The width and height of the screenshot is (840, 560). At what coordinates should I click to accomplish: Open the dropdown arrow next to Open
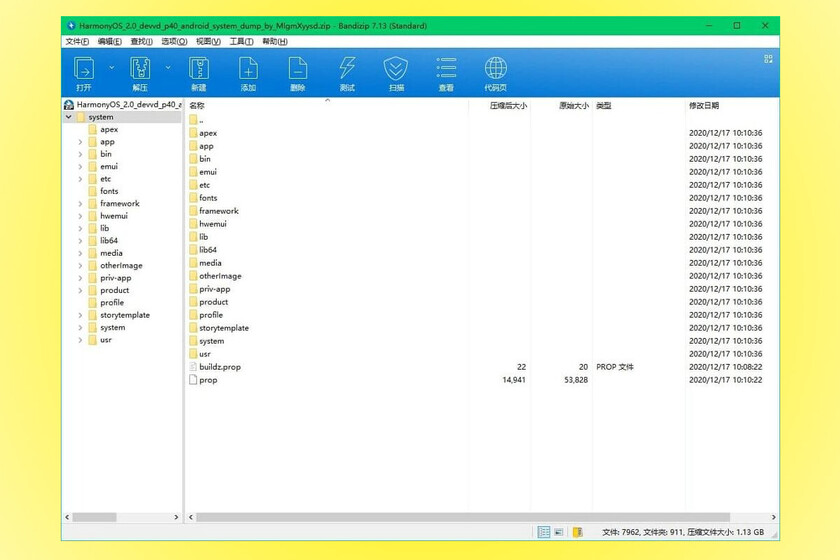click(x=111, y=68)
